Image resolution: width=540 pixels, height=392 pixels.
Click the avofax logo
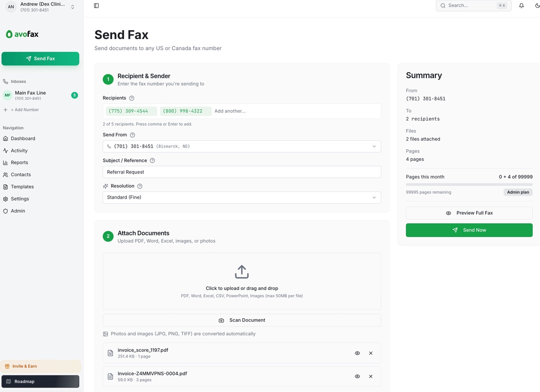(x=22, y=34)
